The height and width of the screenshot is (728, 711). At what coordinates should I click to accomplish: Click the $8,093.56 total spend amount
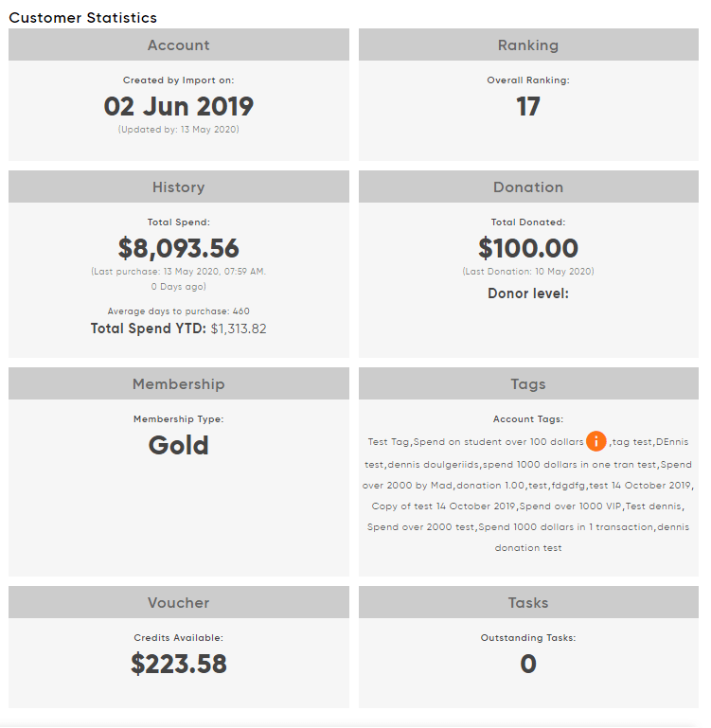pyautogui.click(x=179, y=248)
